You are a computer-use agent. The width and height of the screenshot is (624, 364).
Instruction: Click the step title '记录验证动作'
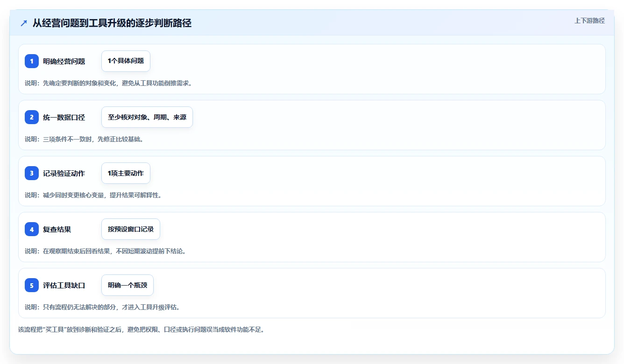64,173
